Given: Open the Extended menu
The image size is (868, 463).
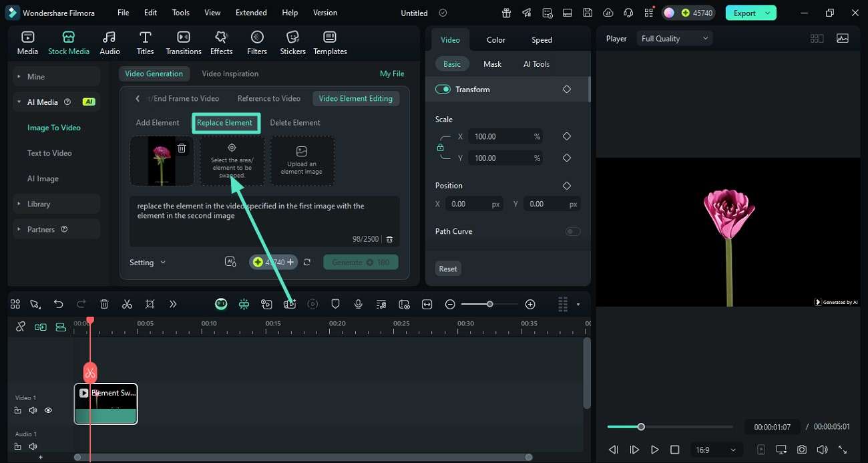Looking at the screenshot, I should pyautogui.click(x=251, y=13).
